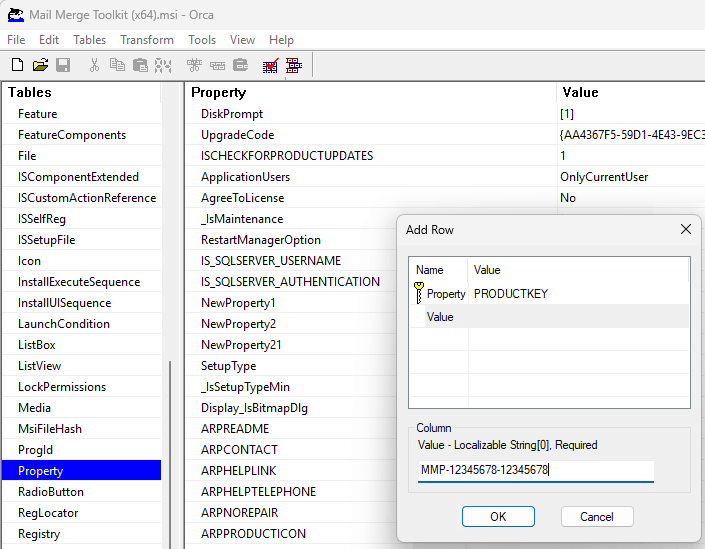Screen dimensions: 705x549
Task: Open the Transform menu
Action: point(147,40)
